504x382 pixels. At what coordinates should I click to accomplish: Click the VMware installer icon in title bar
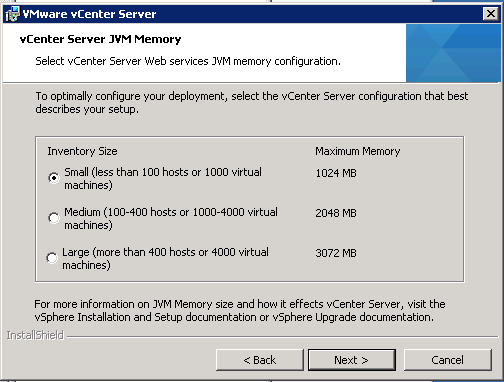pyautogui.click(x=13, y=14)
